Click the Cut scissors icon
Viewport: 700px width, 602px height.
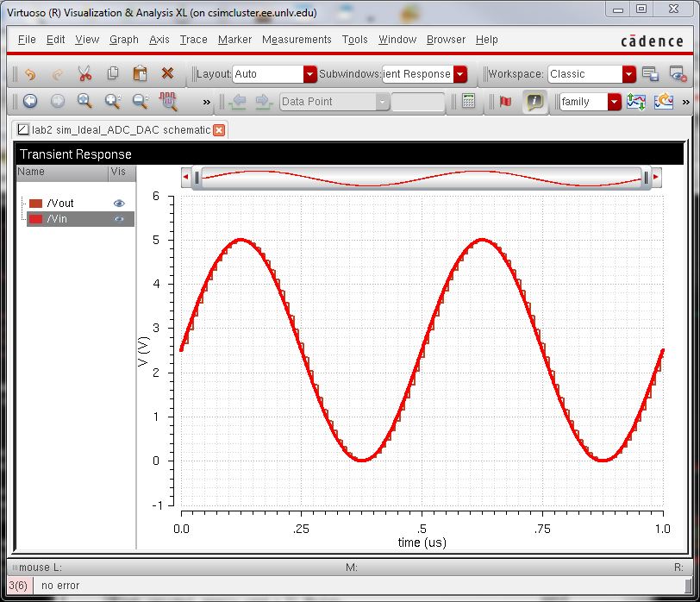84,74
